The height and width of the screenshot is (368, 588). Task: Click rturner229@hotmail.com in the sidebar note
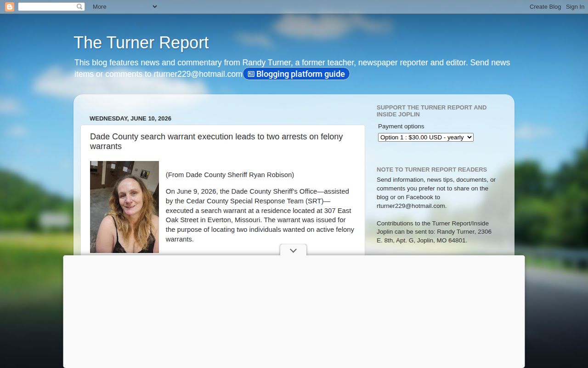(411, 206)
